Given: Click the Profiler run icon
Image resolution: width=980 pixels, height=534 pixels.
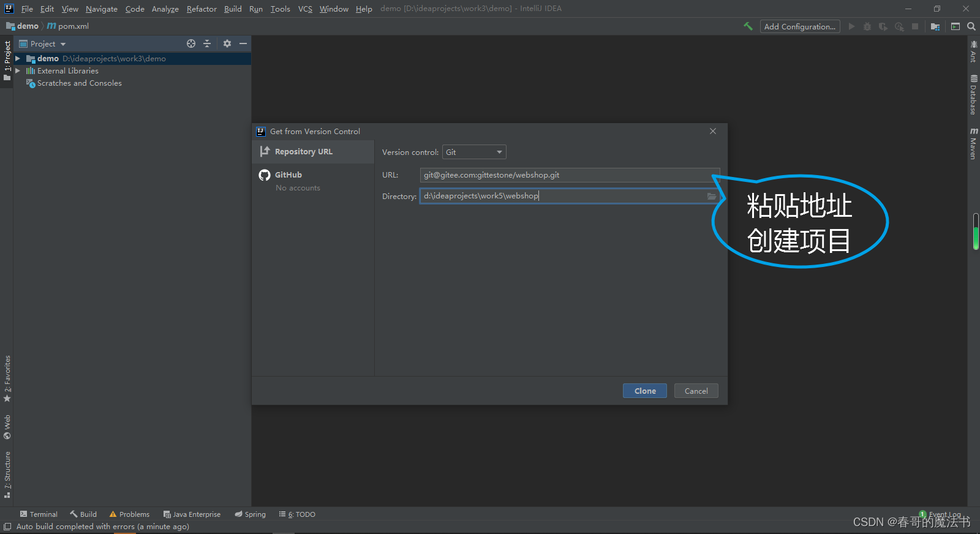Looking at the screenshot, I should (899, 26).
